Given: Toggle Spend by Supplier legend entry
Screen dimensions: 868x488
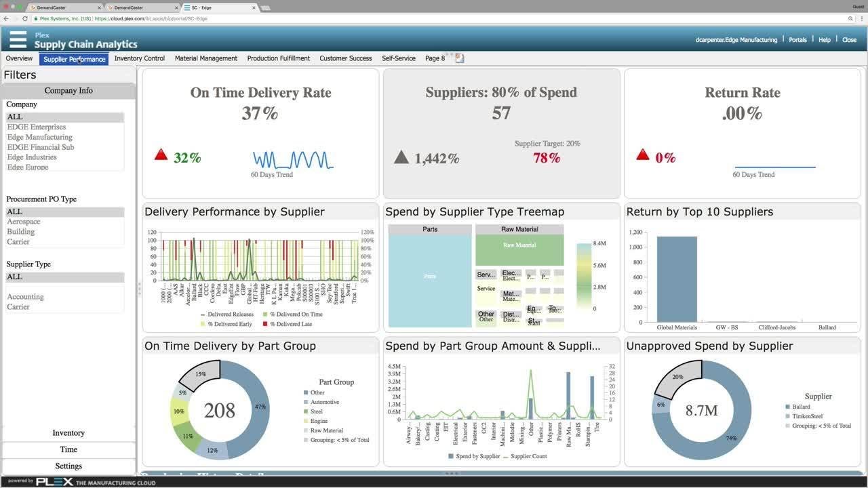Looking at the screenshot, I should (473, 456).
